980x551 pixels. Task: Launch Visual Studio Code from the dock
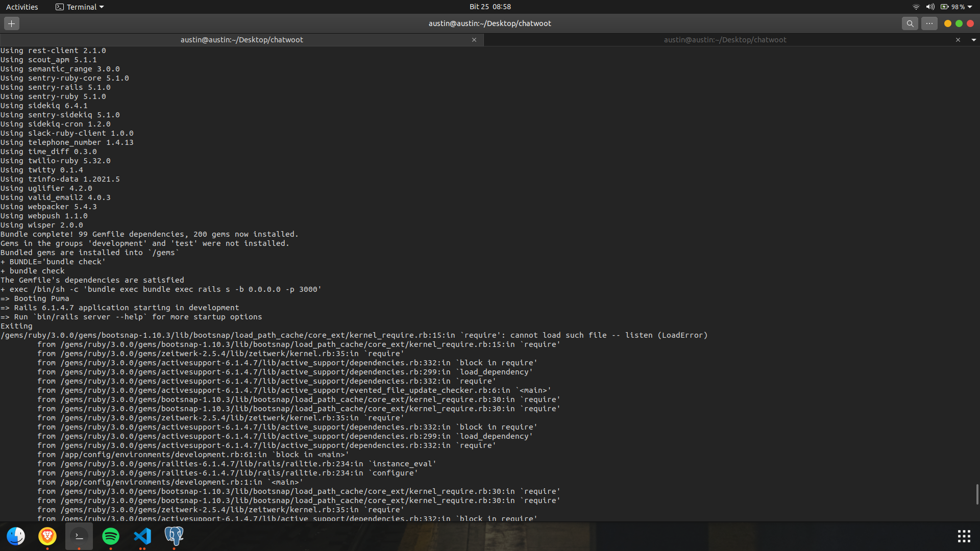[142, 536]
